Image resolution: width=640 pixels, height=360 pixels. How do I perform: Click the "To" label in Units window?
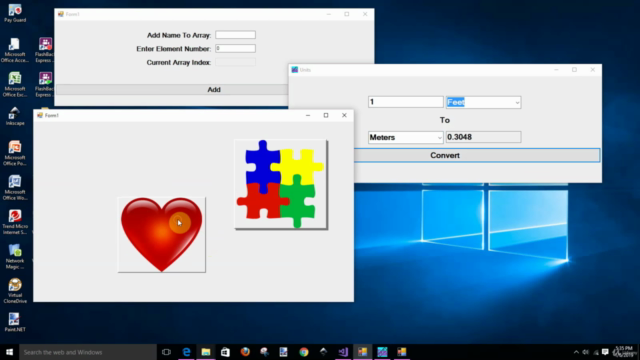[x=444, y=120]
